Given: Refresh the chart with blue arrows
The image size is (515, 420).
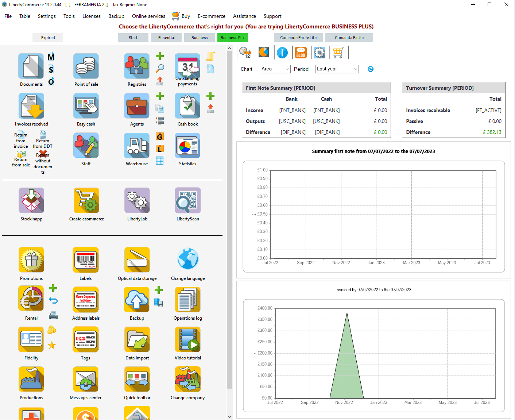Looking at the screenshot, I should point(371,69).
